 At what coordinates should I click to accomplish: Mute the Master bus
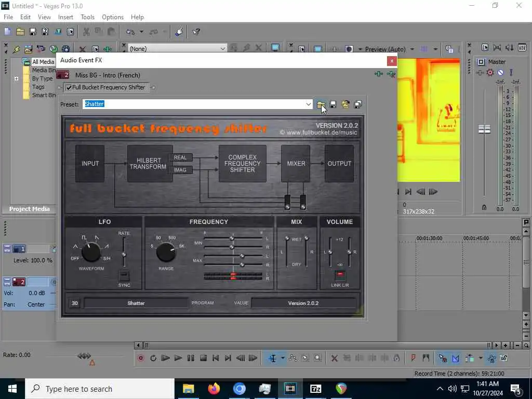[500, 73]
